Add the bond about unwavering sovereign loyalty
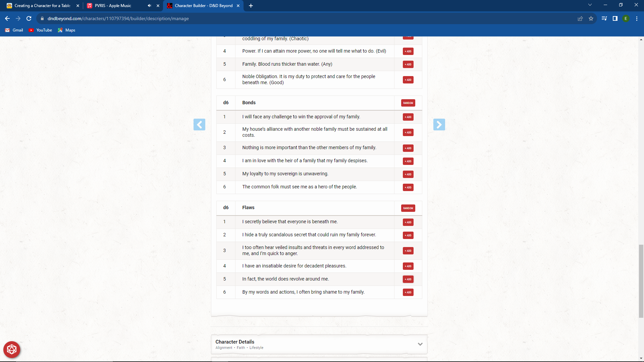644x362 pixels. tap(408, 174)
